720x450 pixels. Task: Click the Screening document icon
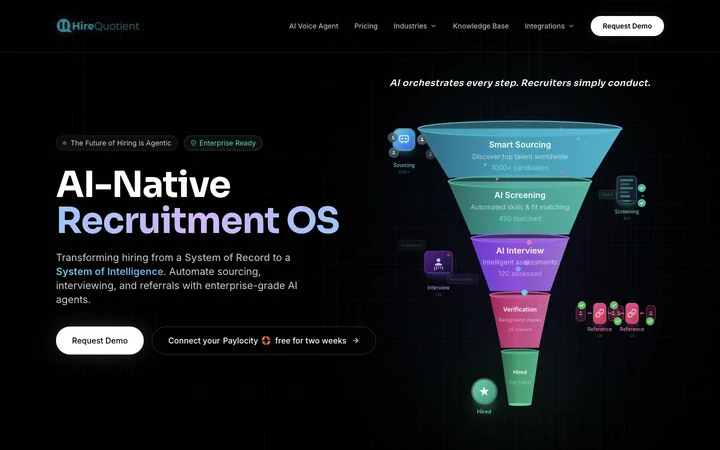[626, 190]
